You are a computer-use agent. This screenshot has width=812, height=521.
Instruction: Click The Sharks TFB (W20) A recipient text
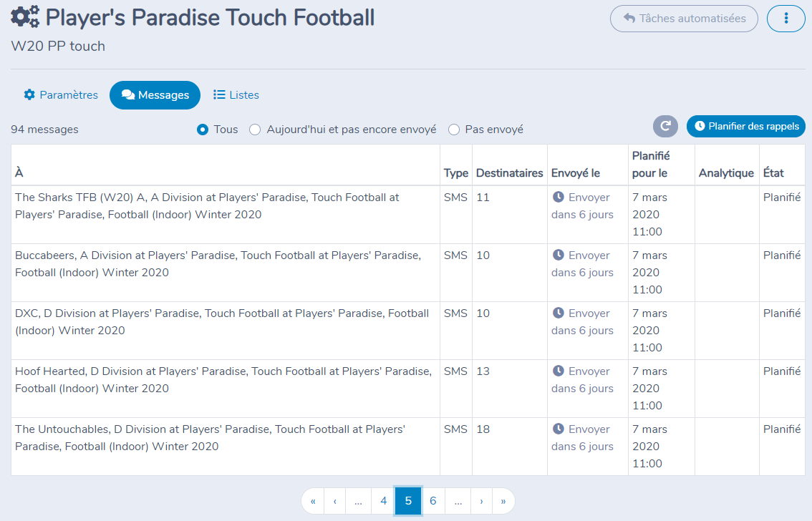pos(207,206)
